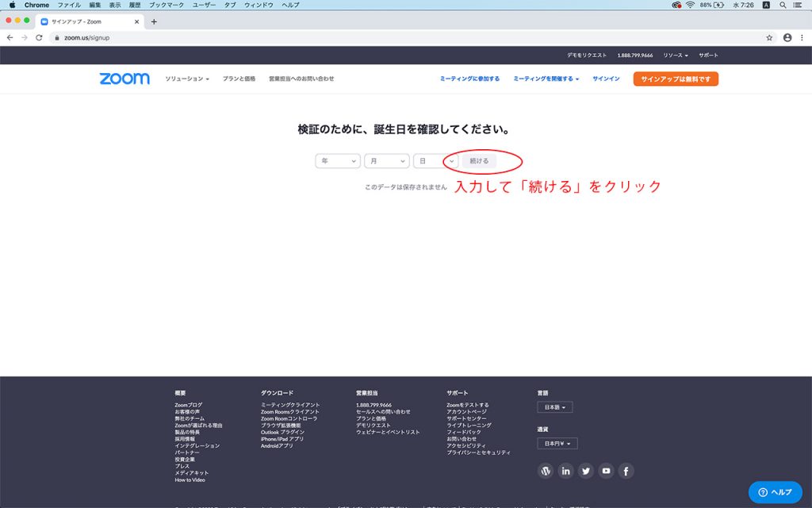Click the input source A icon

766,5
